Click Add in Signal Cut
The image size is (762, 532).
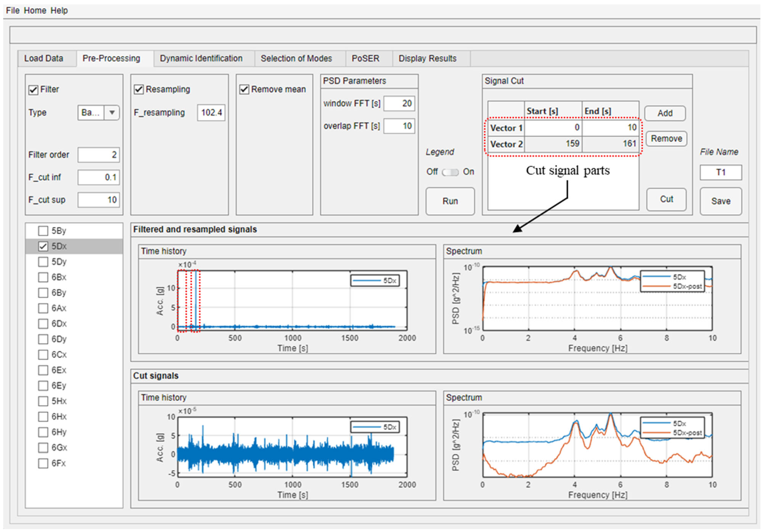(x=665, y=114)
